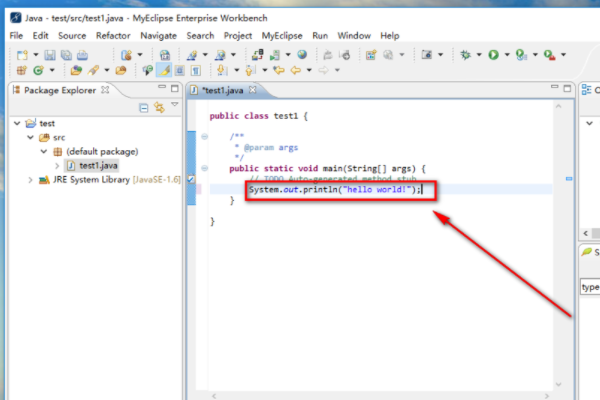This screenshot has height=400, width=600.
Task: Select the (default package) tree item
Action: tap(102, 151)
